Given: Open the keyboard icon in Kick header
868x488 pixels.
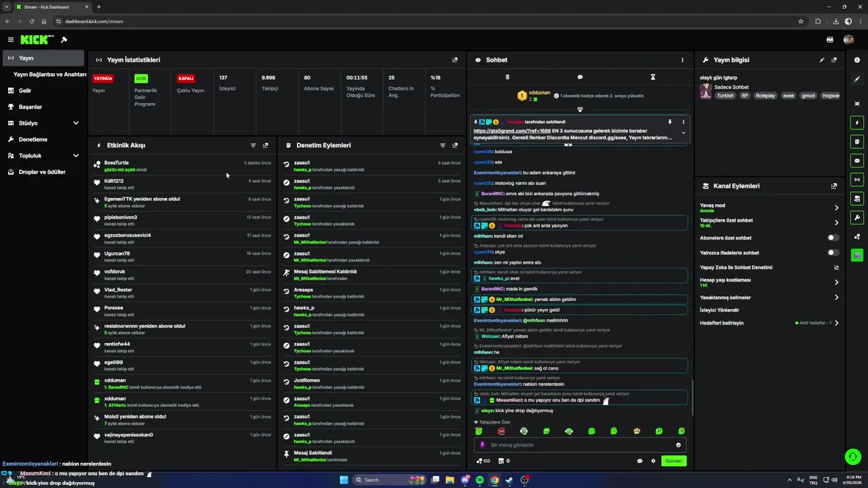Looking at the screenshot, I should 830,40.
